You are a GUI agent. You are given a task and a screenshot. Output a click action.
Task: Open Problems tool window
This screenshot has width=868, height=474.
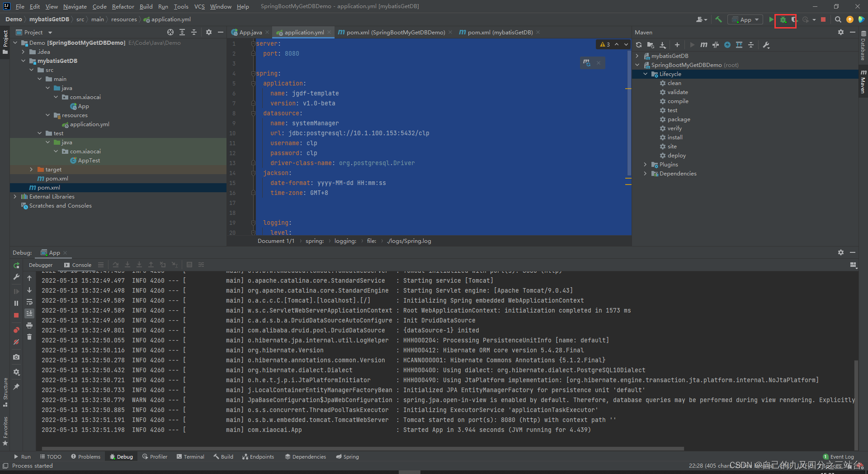85,457
